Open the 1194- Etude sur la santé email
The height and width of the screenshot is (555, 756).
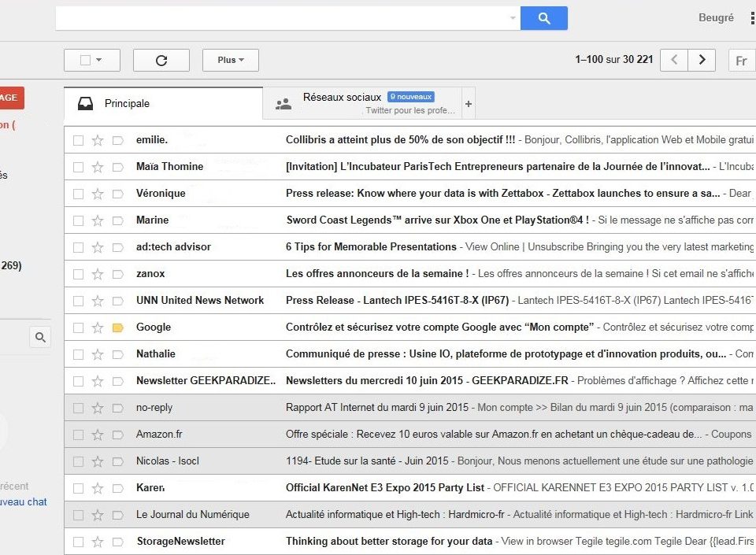click(409, 461)
